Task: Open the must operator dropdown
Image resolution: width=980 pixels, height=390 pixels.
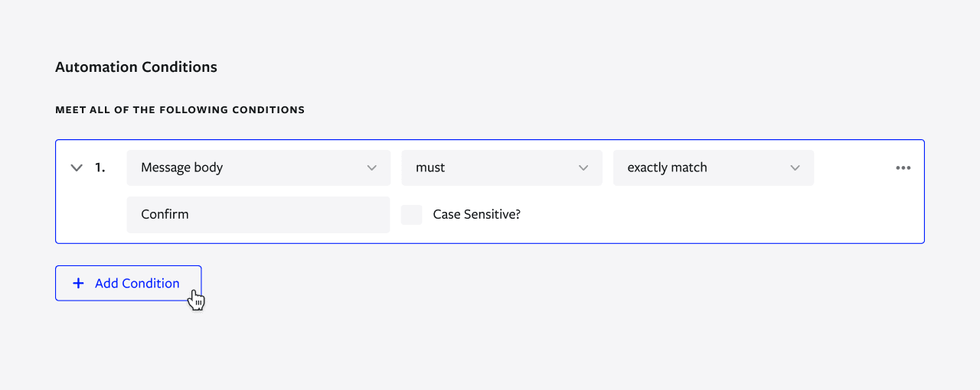Action: tap(502, 167)
